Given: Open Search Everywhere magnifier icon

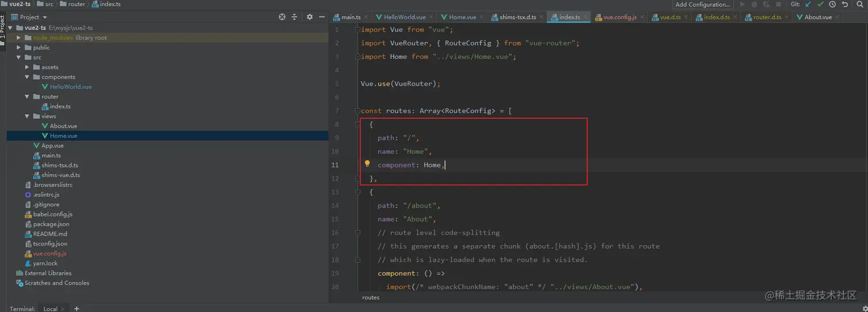Looking at the screenshot, I should click(x=861, y=5).
